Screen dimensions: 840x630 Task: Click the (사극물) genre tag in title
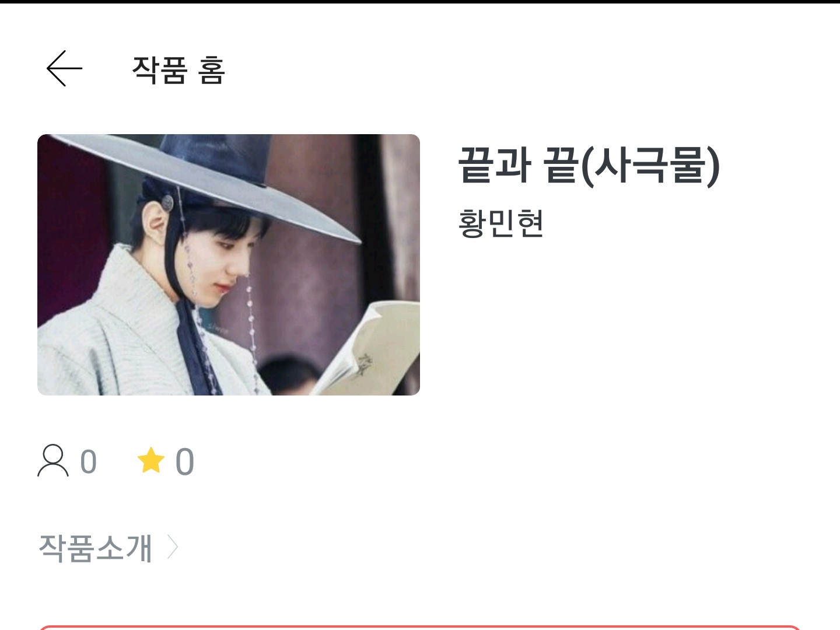pos(651,166)
